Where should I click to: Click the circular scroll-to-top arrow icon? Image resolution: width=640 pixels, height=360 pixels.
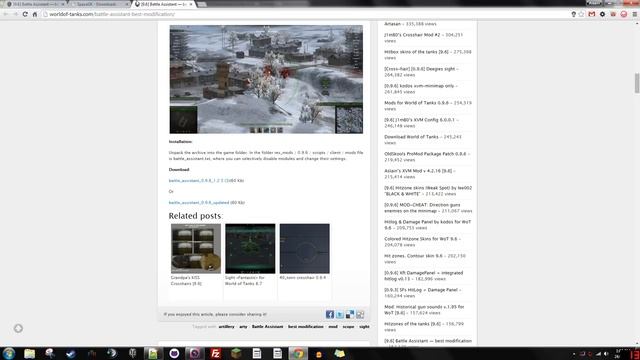18,328
